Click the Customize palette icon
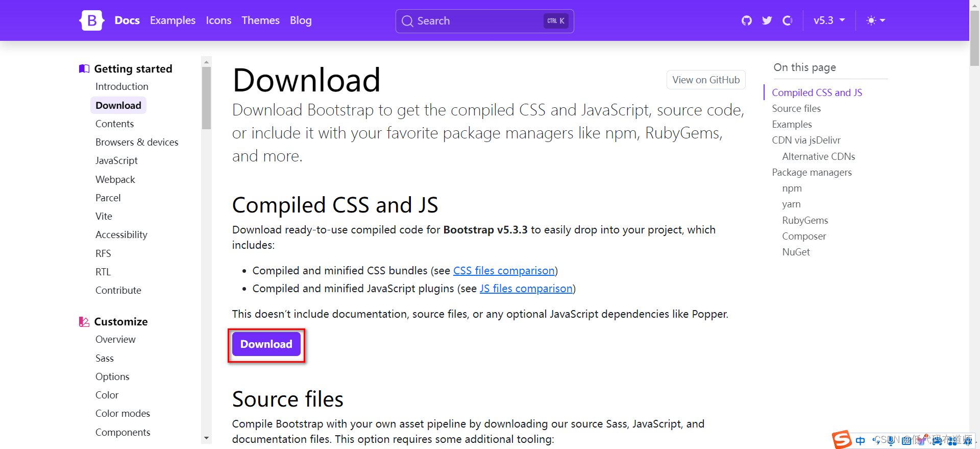Screen dimensions: 980x449 pos(84,322)
